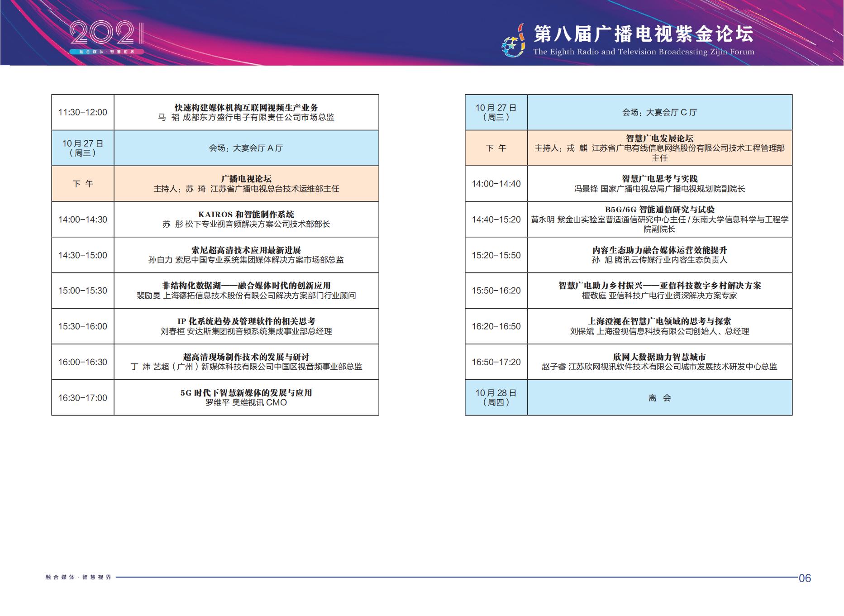Select the 15:50-16:20 time cell
This screenshot has height=616, width=844.
[496, 291]
